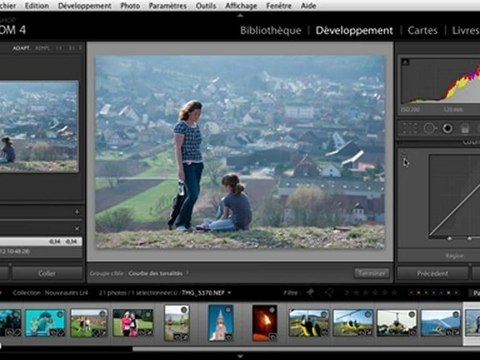The height and width of the screenshot is (360, 480).
Task: Open the Fenêtre menu
Action: tap(279, 5)
